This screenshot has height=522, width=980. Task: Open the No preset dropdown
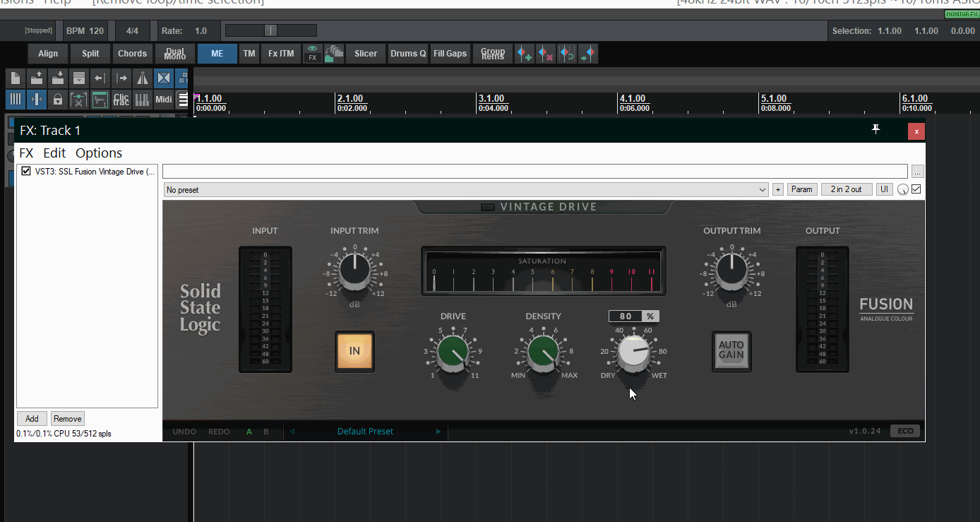click(x=466, y=190)
